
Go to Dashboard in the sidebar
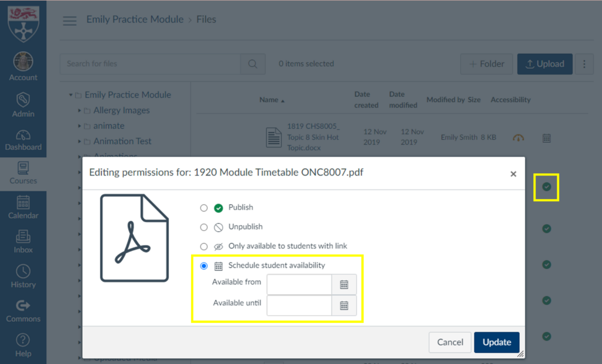(23, 139)
